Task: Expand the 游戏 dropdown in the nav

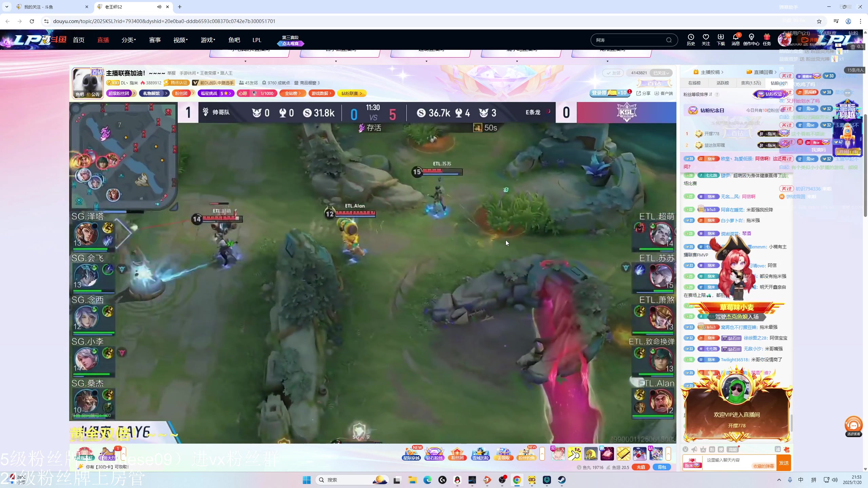Action: click(x=208, y=40)
